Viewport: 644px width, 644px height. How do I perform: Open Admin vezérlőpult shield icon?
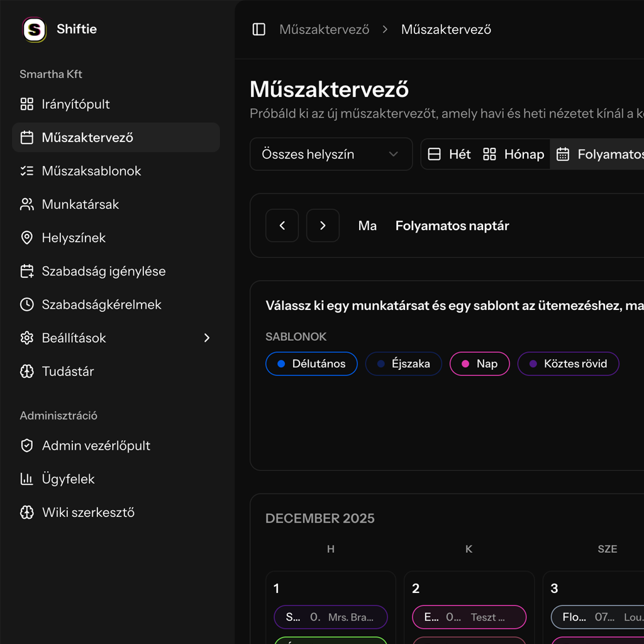click(26, 446)
